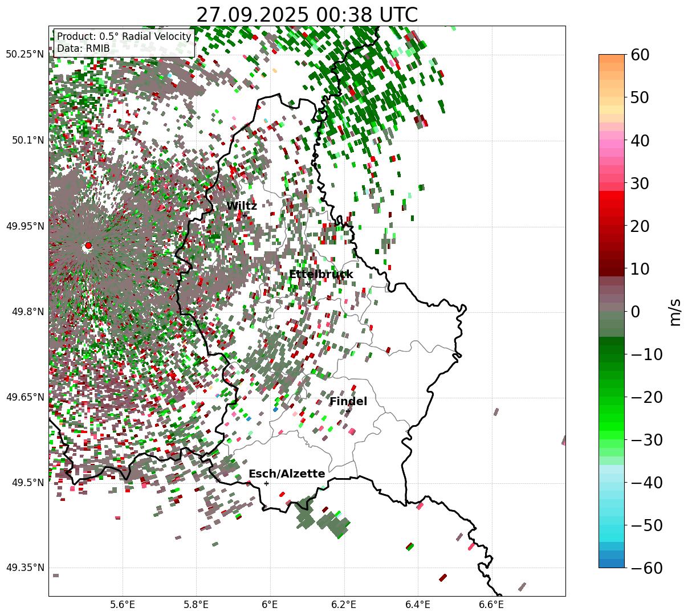Click the 49.65°N latitude tick label
The image size is (688, 616).
point(25,397)
